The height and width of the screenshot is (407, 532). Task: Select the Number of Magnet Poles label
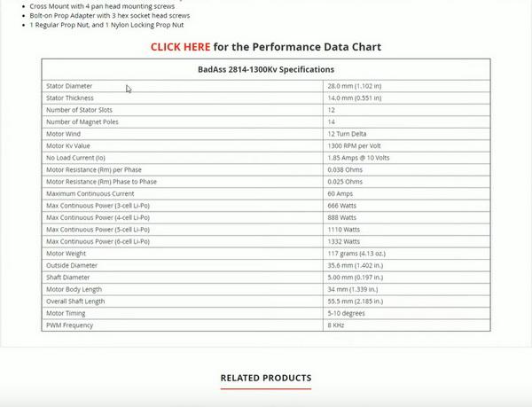[x=79, y=121]
